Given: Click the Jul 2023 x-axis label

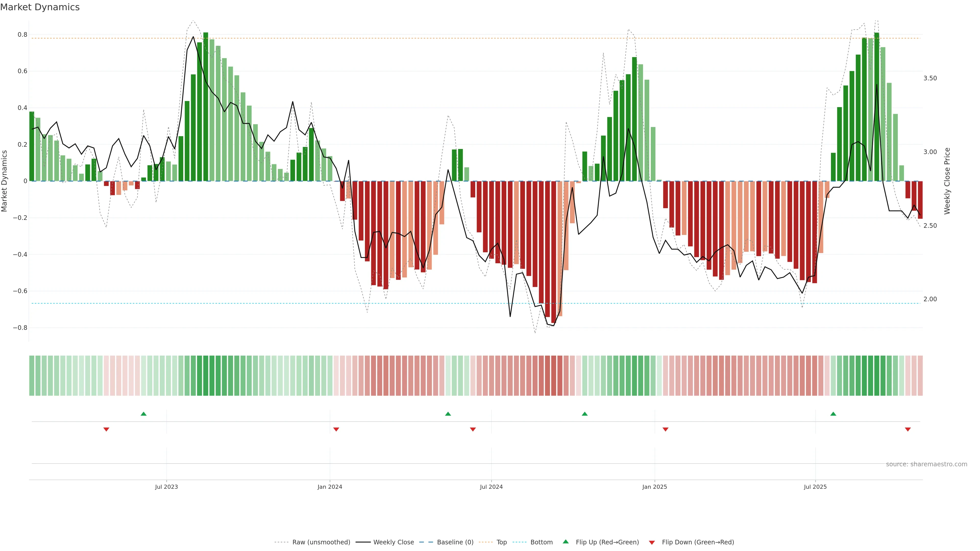Looking at the screenshot, I should 166,487.
